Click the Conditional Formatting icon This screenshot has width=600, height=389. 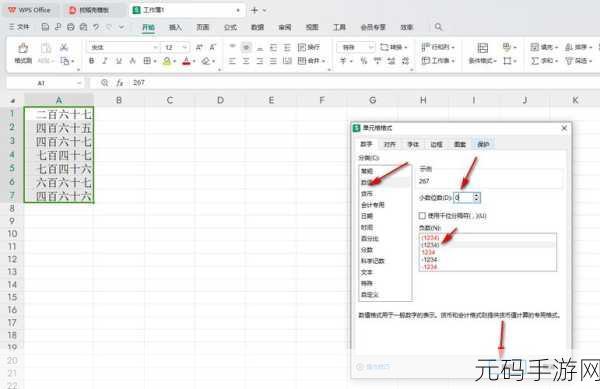coord(483,48)
